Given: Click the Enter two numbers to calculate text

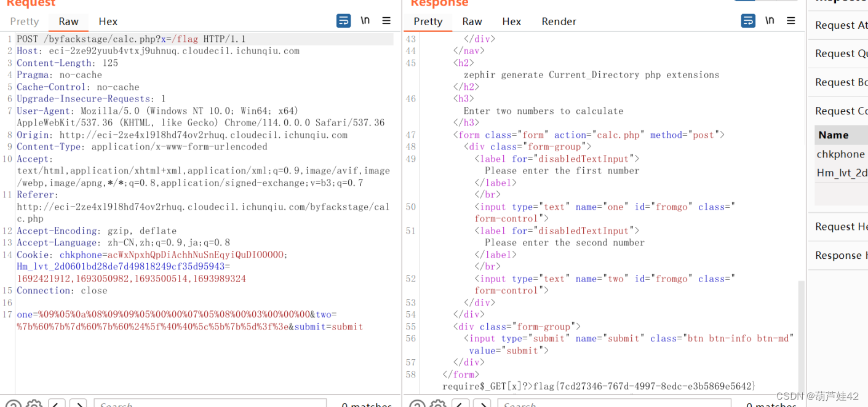Looking at the screenshot, I should coord(544,111).
